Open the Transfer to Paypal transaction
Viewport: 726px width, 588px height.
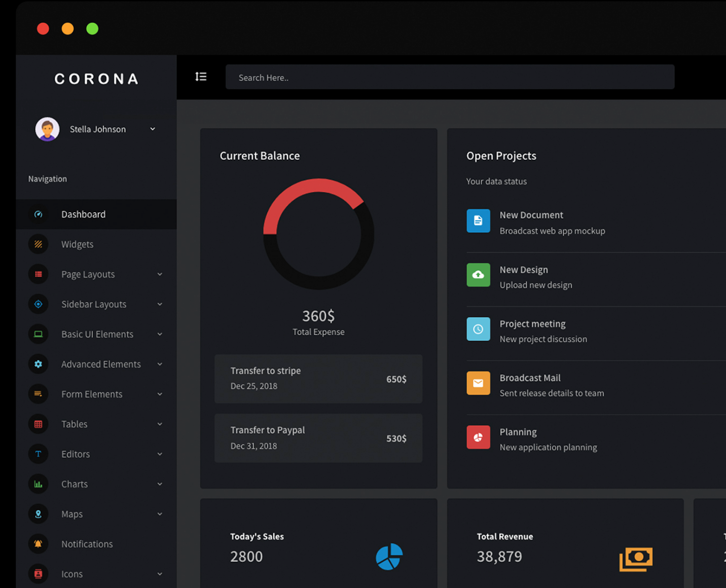pos(318,438)
